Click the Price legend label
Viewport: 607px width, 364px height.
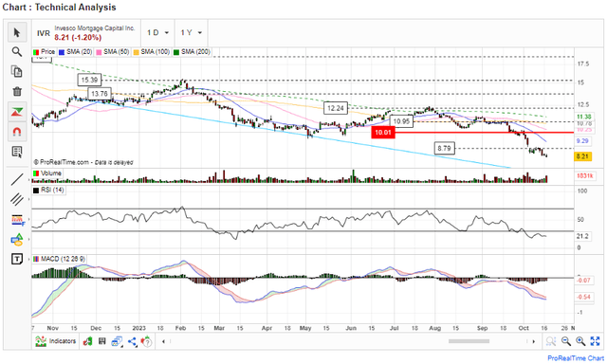coord(45,51)
